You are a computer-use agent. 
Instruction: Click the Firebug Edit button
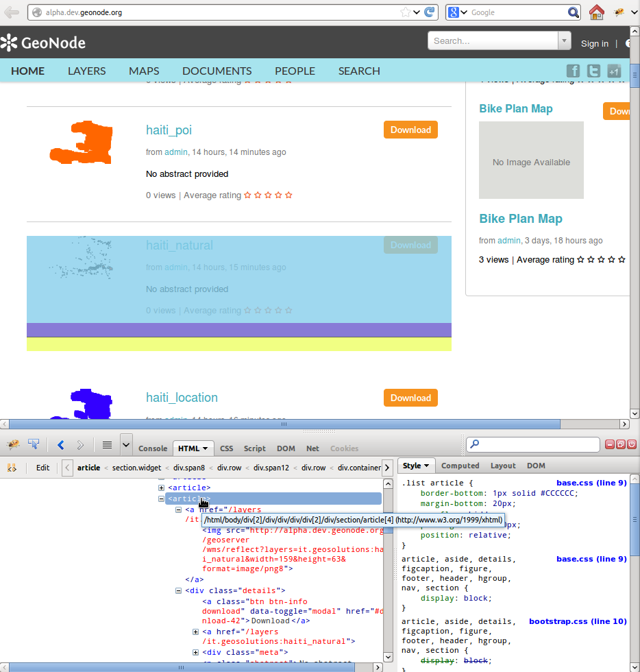click(42, 468)
